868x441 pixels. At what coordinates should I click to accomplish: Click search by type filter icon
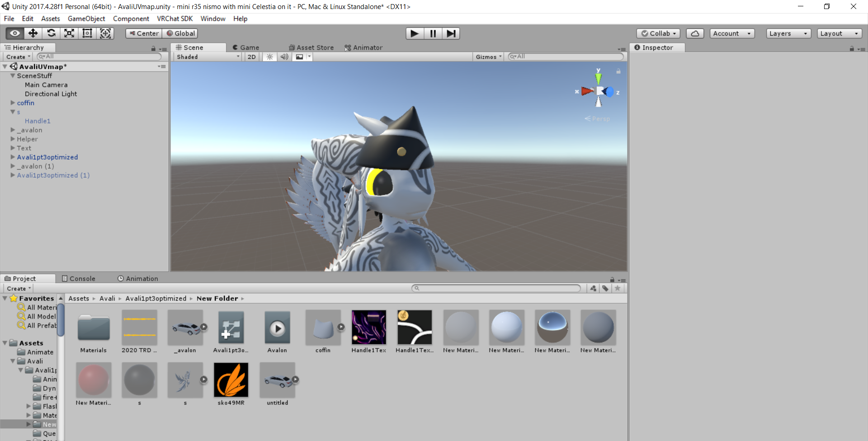click(593, 288)
